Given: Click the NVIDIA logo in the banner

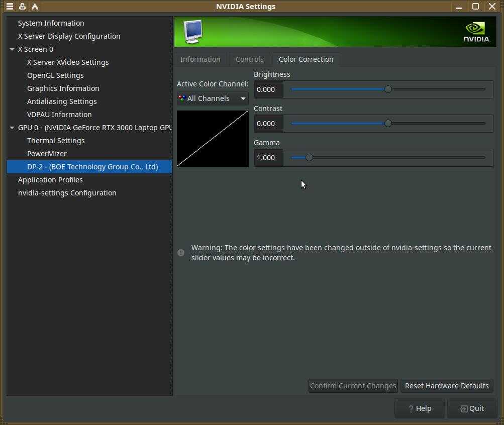Looking at the screenshot, I should [476, 32].
